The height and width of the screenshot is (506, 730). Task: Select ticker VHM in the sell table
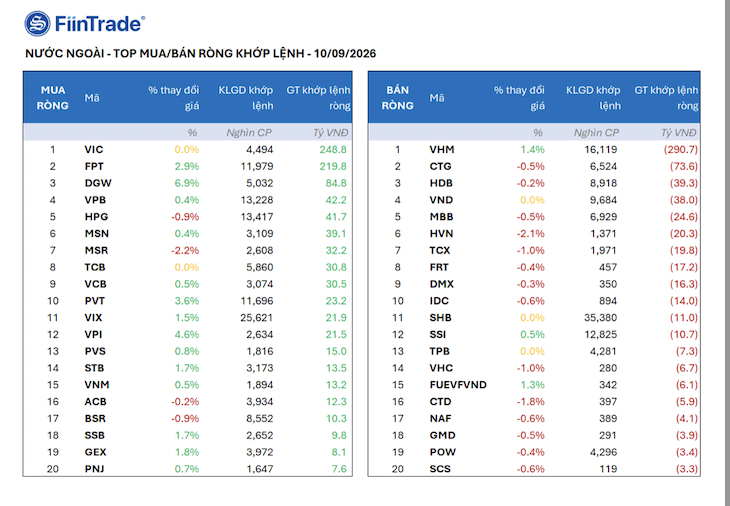442,149
